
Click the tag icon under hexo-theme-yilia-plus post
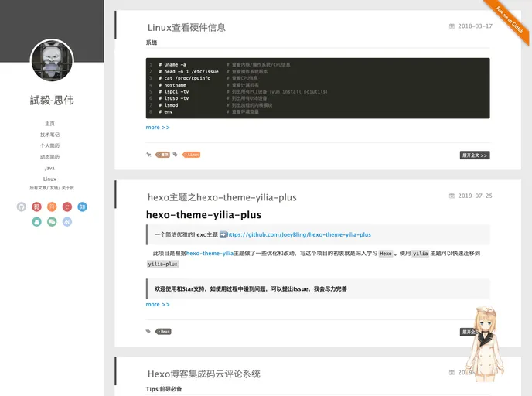[148, 331]
